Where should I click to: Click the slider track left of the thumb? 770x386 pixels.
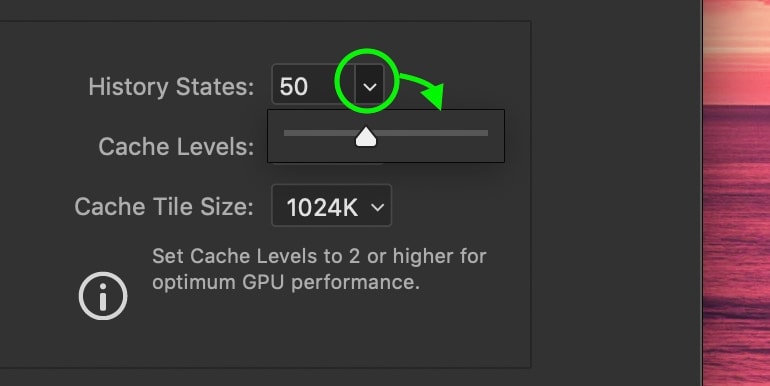click(319, 133)
